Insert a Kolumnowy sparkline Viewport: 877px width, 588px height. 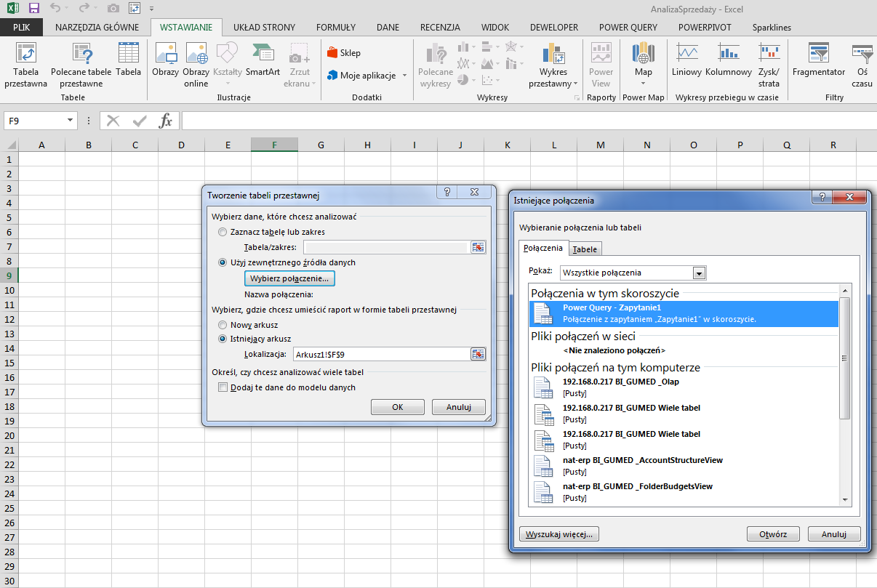(729, 60)
